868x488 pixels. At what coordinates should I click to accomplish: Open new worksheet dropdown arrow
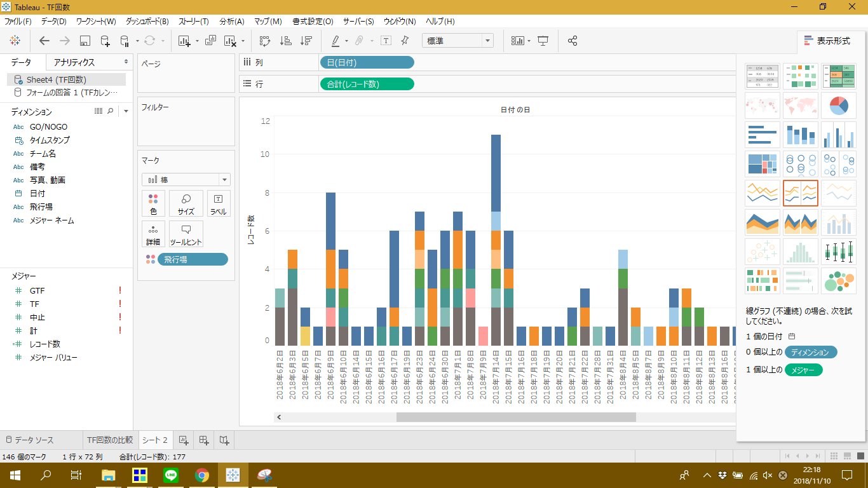coord(197,41)
